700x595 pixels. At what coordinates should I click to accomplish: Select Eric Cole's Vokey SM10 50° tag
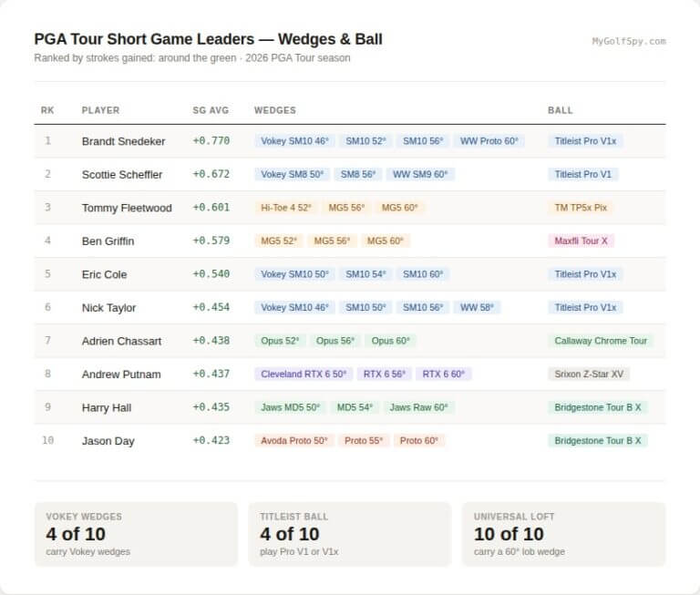294,274
